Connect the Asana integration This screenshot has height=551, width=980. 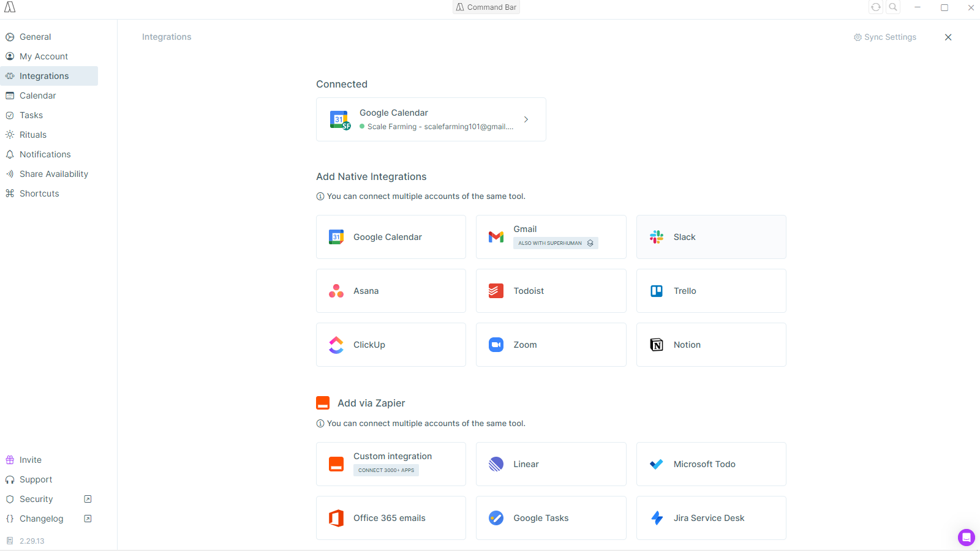point(391,291)
